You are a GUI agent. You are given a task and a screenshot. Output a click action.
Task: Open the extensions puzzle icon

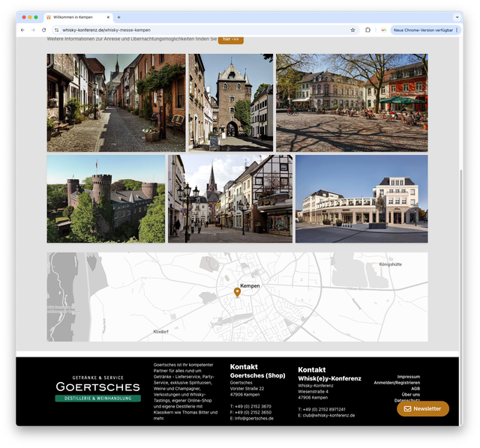(x=367, y=30)
